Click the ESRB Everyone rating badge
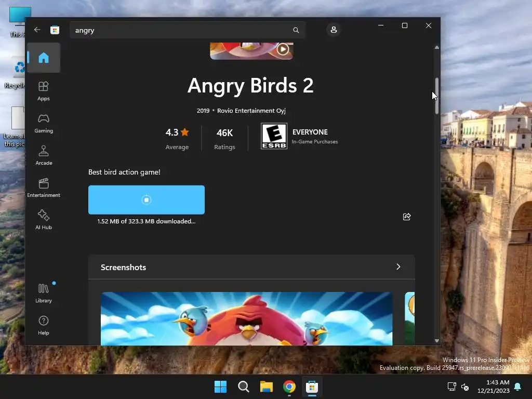The image size is (532, 399). [x=274, y=136]
